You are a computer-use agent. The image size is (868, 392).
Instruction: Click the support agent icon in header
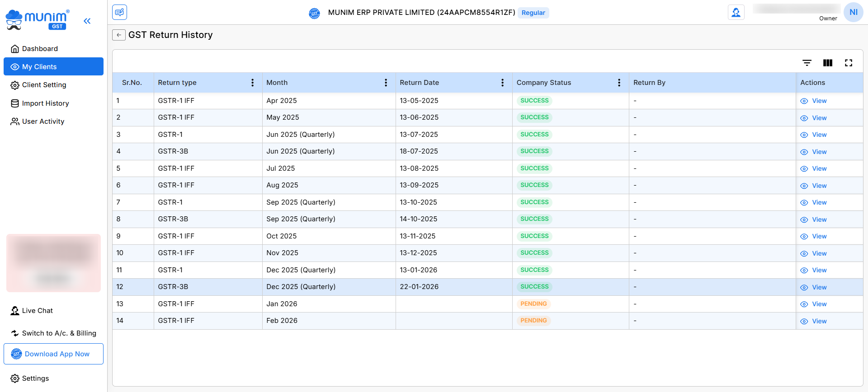(736, 13)
